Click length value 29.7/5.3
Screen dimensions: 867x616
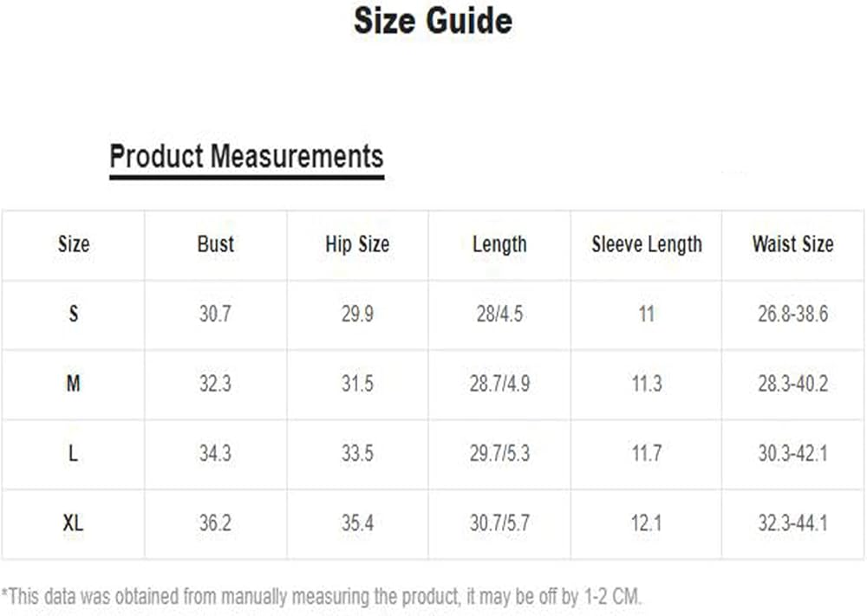tap(500, 454)
